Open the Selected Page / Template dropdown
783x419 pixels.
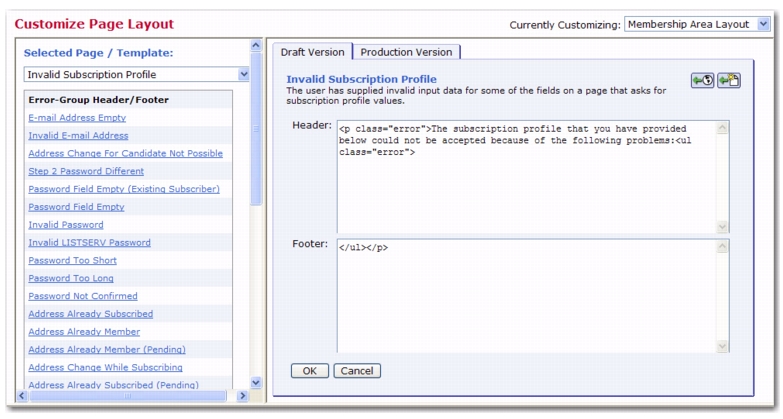tap(136, 74)
